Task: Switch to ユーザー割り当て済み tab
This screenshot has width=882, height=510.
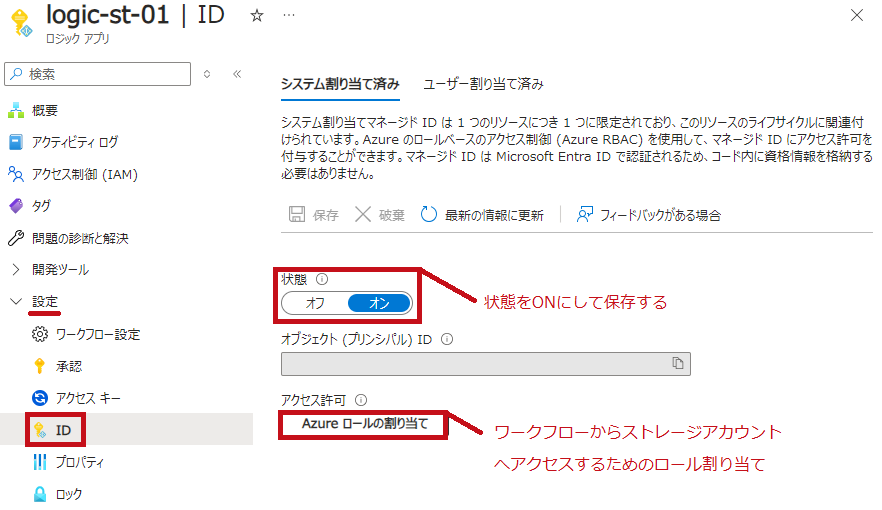Action: [x=483, y=84]
